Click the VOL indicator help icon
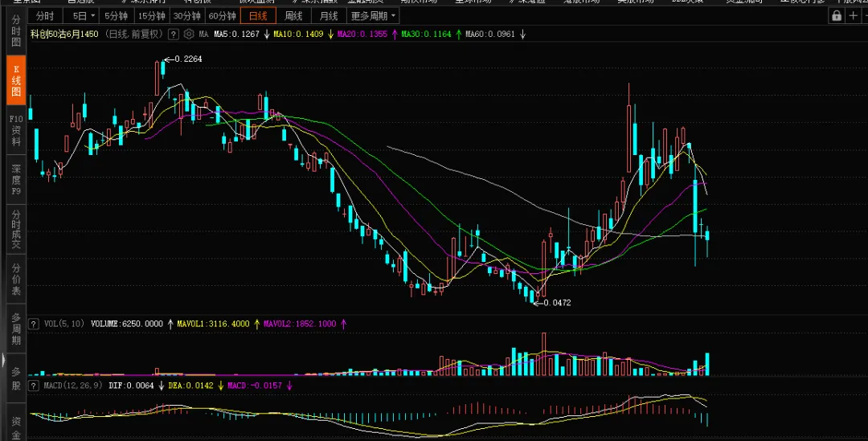 (x=34, y=324)
